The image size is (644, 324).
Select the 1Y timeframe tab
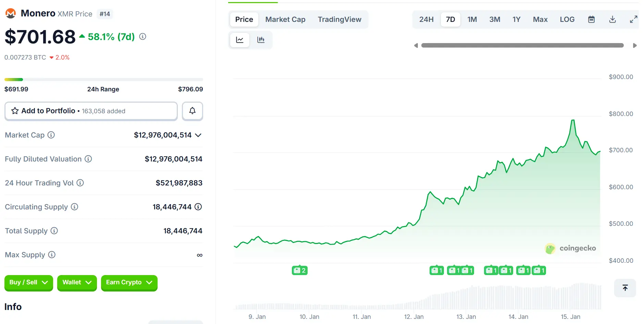pyautogui.click(x=517, y=20)
